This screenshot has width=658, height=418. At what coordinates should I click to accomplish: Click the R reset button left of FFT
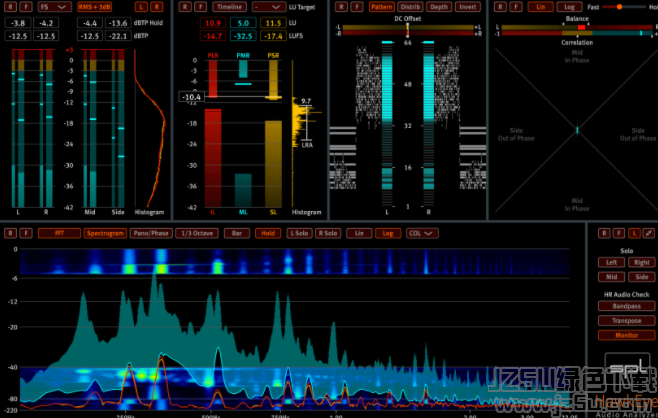[x=10, y=233]
